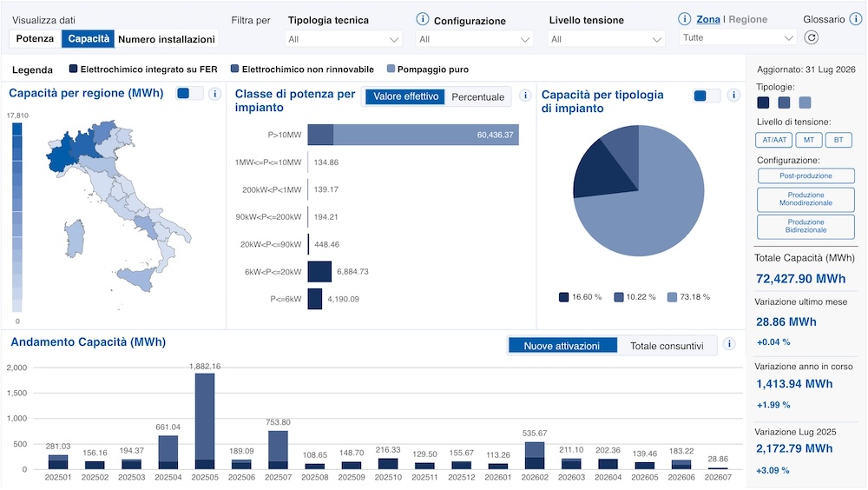Click info icon left of Zona link
Viewport: 868px width, 490px height.
tap(684, 19)
